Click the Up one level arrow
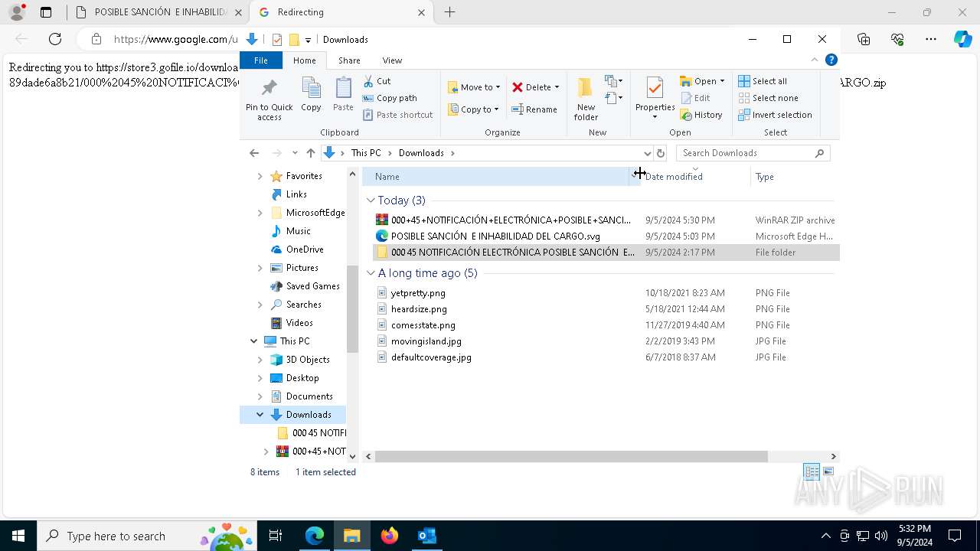The height and width of the screenshot is (551, 980). pos(310,153)
